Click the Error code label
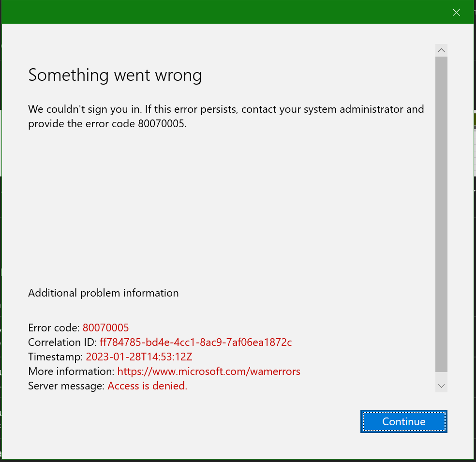Image resolution: width=476 pixels, height=462 pixels. click(x=53, y=328)
